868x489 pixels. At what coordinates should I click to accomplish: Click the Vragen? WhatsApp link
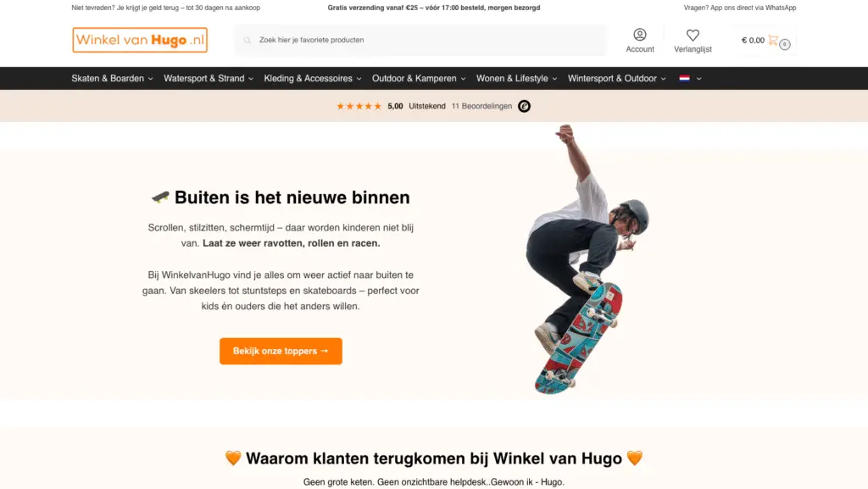740,8
